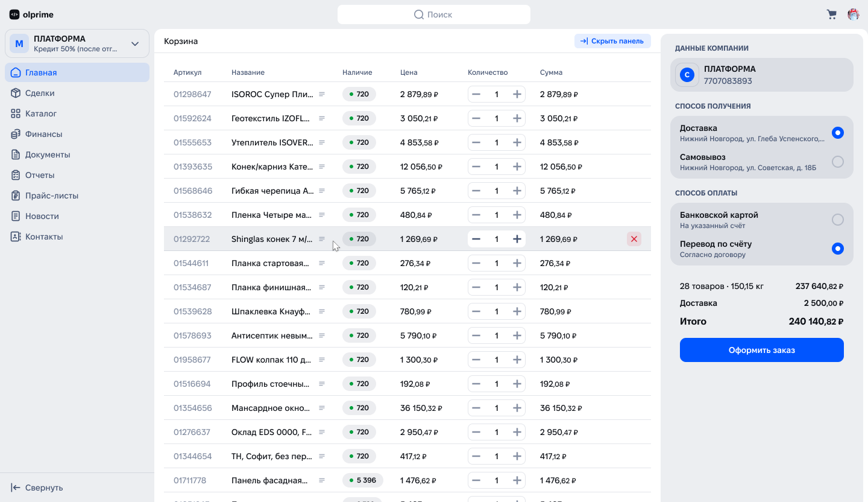Go to Каталог in sidebar
This screenshot has width=868, height=502.
tap(41, 113)
